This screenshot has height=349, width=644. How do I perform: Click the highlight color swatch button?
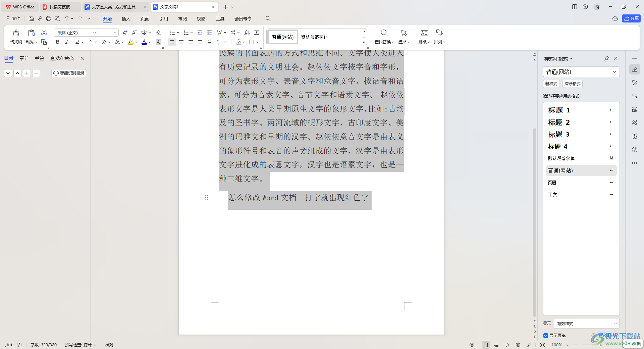pyautogui.click(x=131, y=42)
